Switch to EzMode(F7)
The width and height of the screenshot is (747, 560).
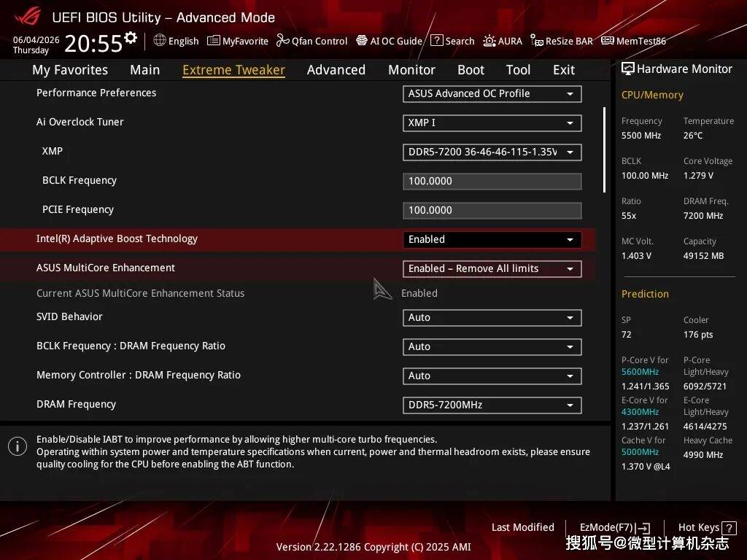615,528
